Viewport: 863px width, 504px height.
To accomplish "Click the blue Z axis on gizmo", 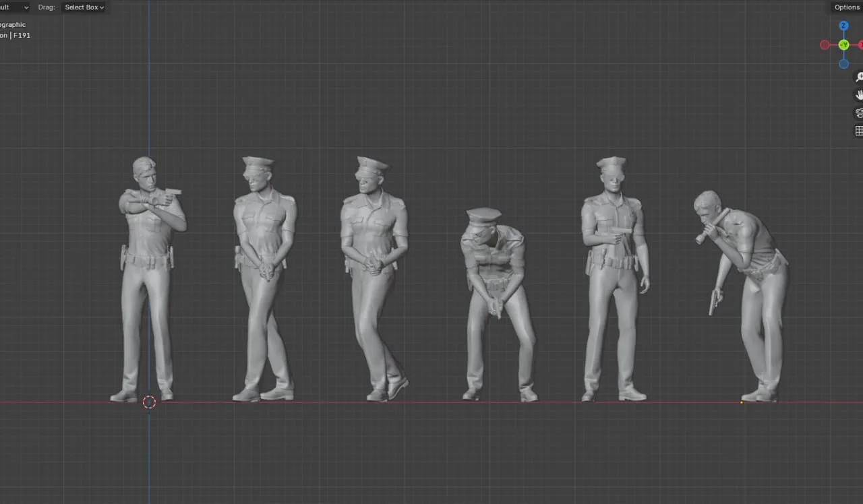I will click(843, 26).
